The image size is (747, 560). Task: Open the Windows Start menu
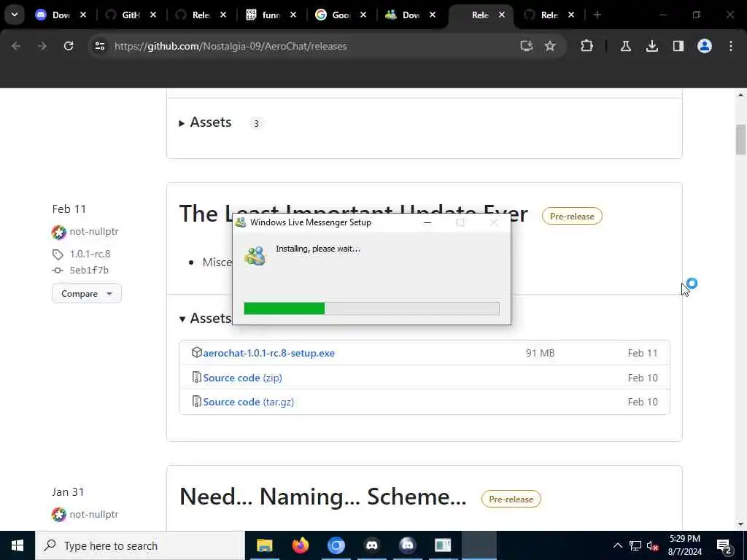point(18,545)
